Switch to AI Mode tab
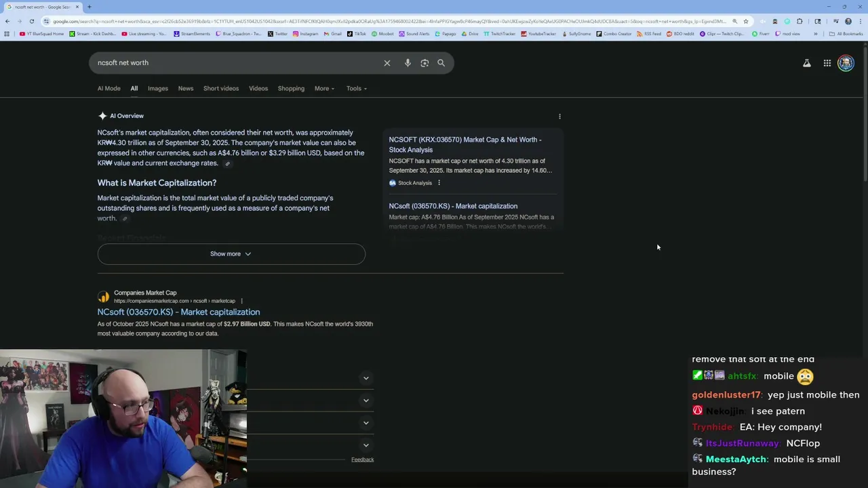Screen dimensions: 868x488 (108, 89)
